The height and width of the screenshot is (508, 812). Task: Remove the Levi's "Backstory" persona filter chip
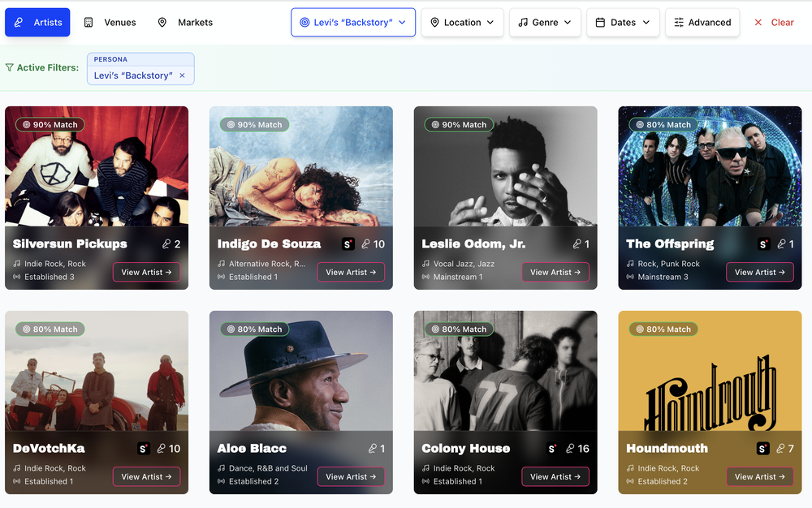click(x=182, y=75)
